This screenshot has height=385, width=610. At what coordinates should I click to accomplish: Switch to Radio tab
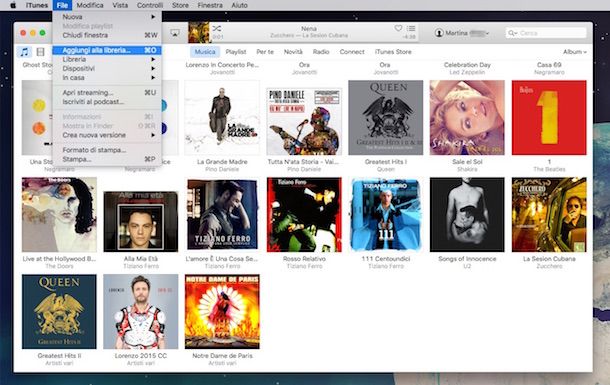321,52
